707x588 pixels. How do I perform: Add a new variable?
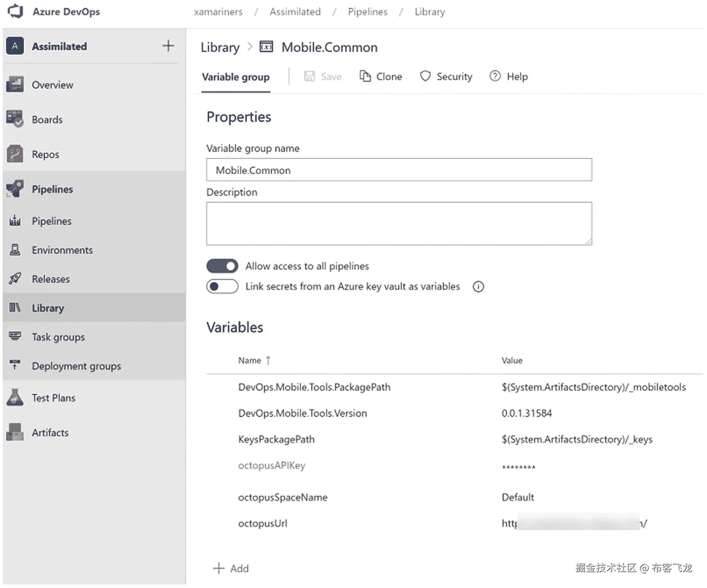(231, 568)
